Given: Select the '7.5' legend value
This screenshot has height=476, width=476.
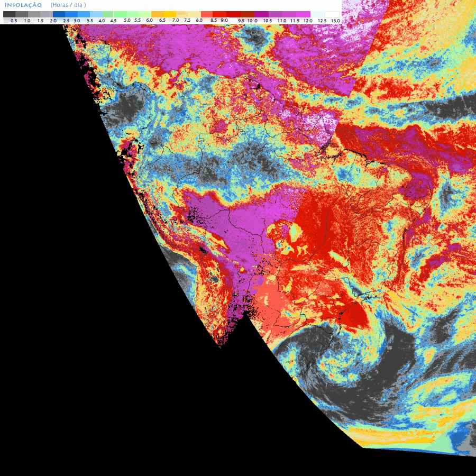Looking at the screenshot, I should (x=187, y=20).
